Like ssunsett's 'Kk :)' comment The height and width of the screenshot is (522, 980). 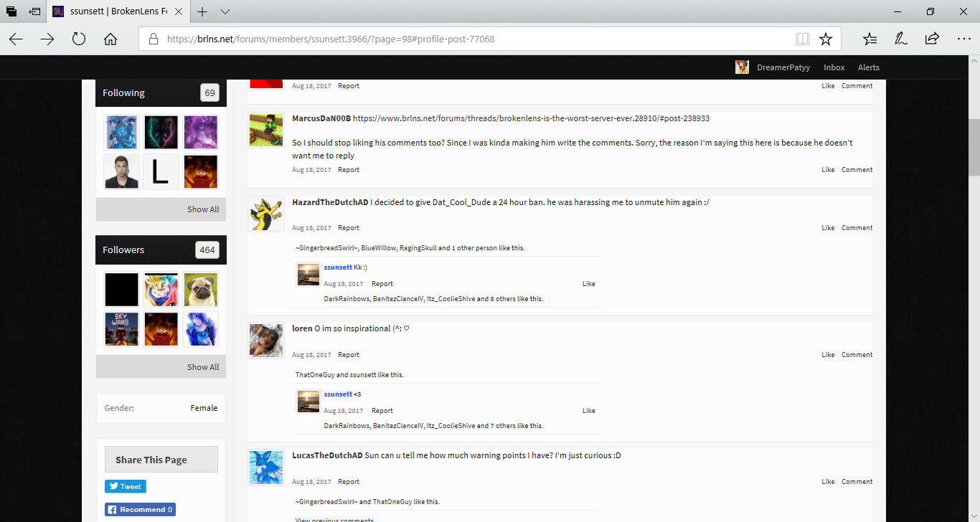589,284
